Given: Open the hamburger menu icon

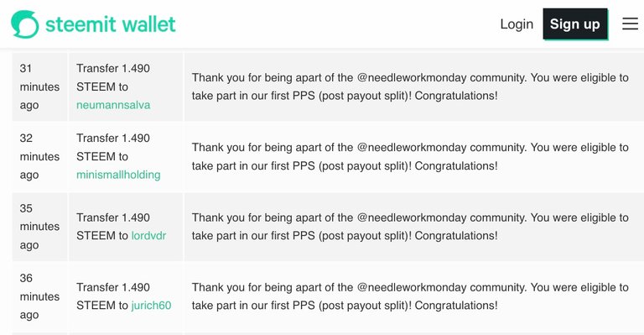Looking at the screenshot, I should (630, 24).
